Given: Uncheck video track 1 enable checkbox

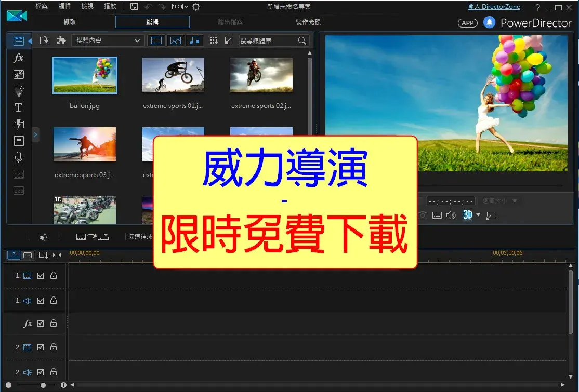Looking at the screenshot, I should click(x=41, y=276).
